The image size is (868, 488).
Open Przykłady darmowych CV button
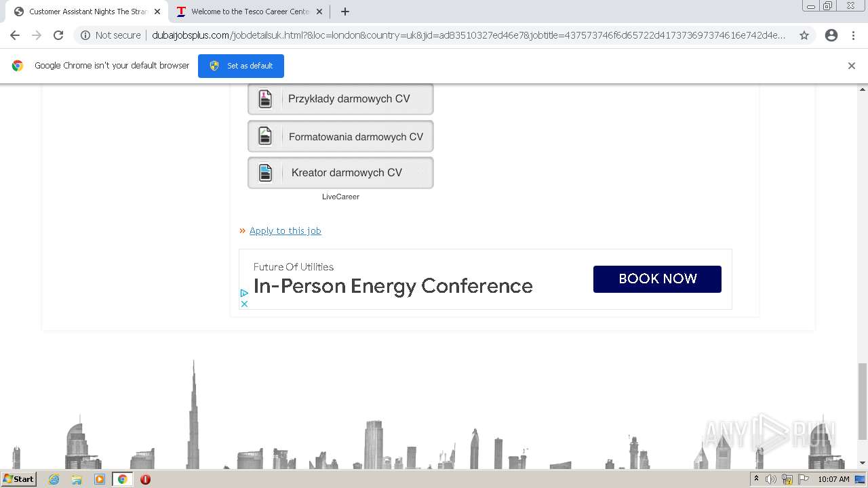click(x=340, y=99)
